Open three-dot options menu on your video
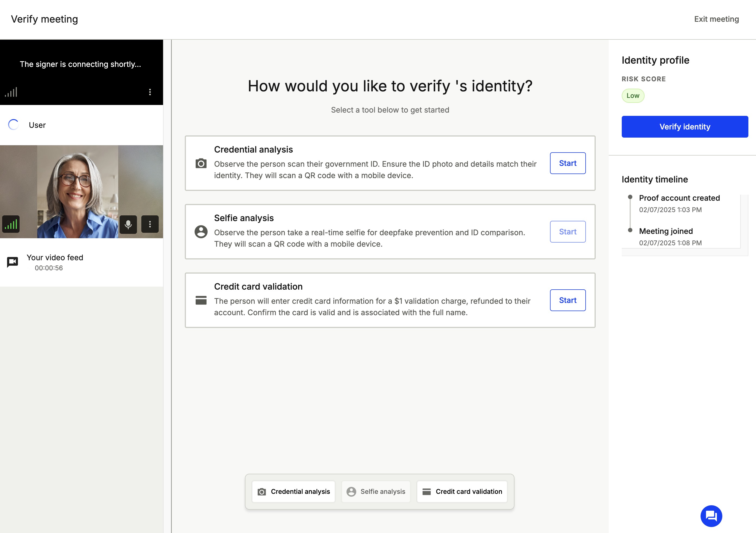Screen dimensions: 756x533 150,224
